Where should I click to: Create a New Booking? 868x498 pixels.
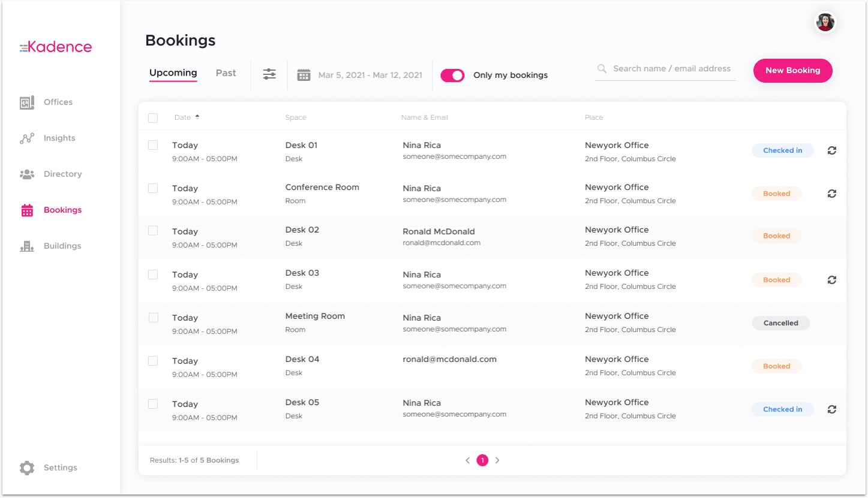pos(792,70)
